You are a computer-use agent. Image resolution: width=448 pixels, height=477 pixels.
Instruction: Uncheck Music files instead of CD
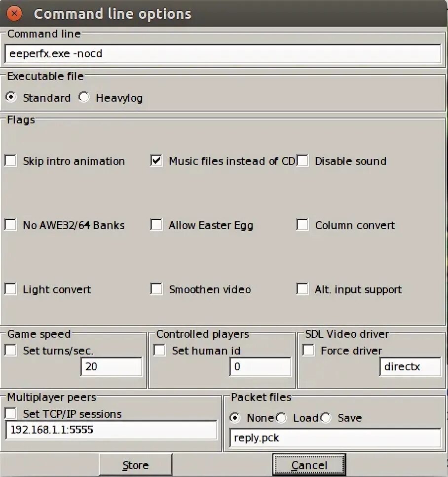[156, 160]
